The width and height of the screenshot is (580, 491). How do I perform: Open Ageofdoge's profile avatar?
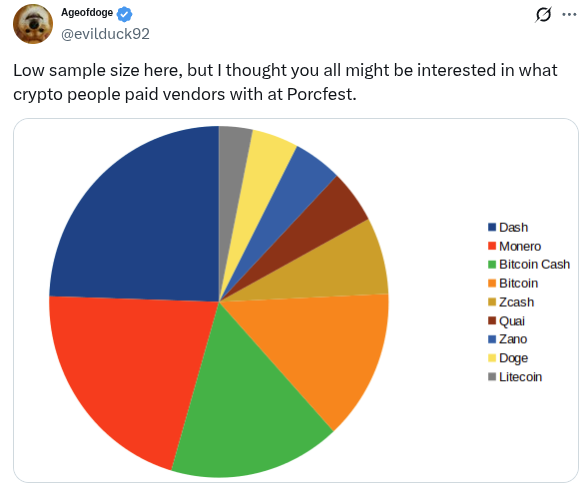(33, 24)
